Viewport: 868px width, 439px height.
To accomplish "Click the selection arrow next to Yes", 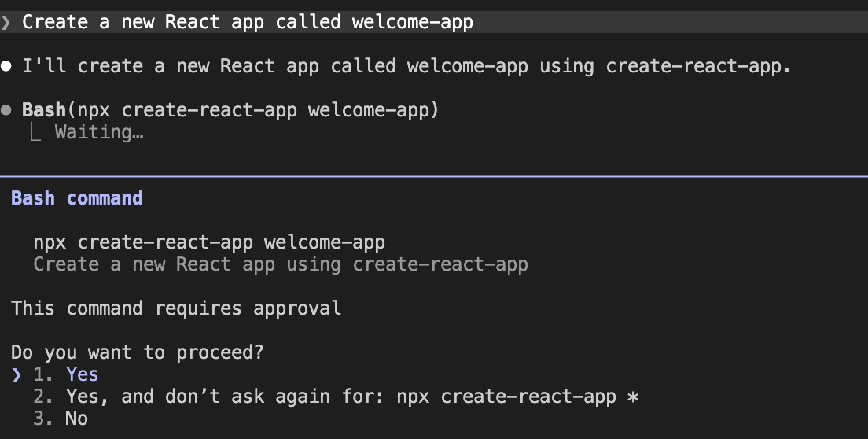I will [x=16, y=374].
